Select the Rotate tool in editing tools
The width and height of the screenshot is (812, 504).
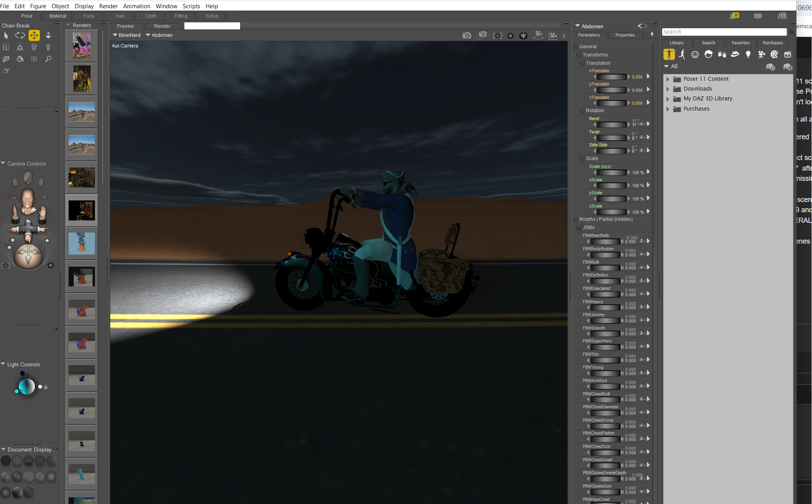pos(20,35)
